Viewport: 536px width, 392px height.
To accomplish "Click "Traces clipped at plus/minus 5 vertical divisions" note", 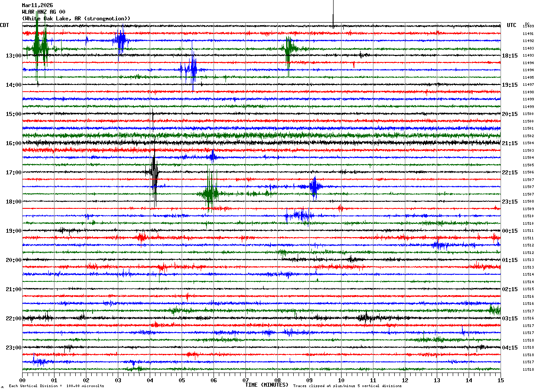I will click(x=348, y=386).
